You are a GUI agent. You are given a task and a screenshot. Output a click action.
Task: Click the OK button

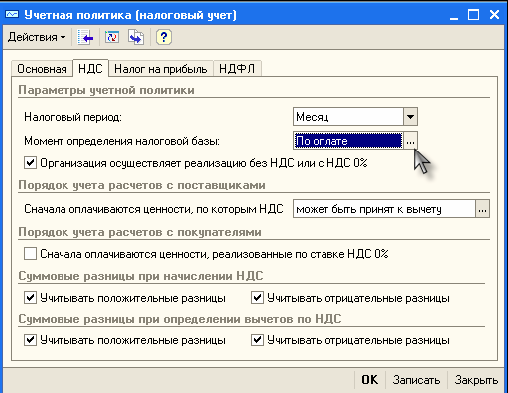[370, 380]
